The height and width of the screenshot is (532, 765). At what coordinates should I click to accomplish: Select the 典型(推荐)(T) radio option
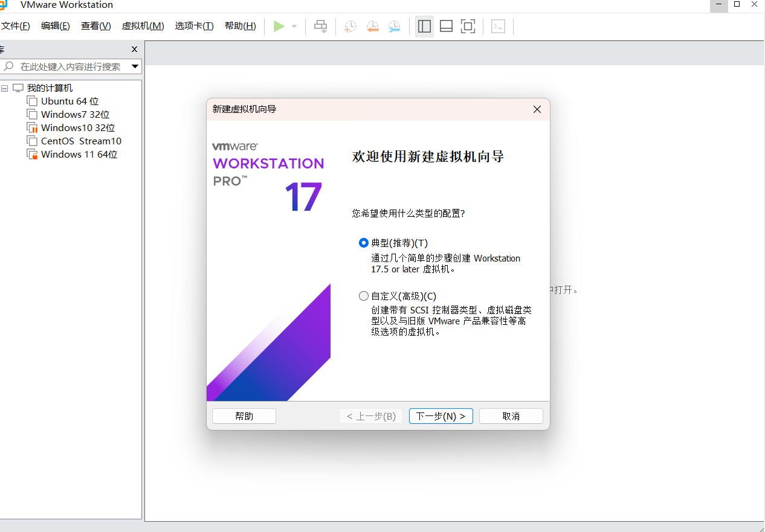pyautogui.click(x=363, y=243)
